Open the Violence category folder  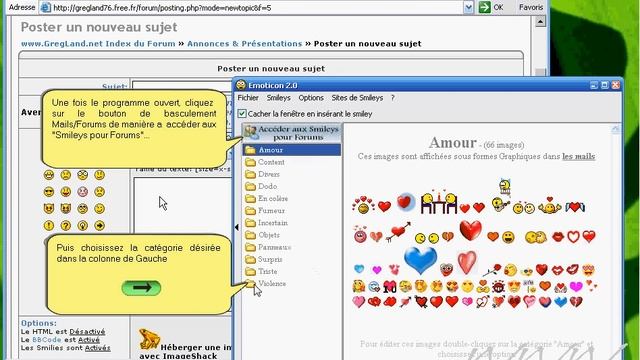266,284
